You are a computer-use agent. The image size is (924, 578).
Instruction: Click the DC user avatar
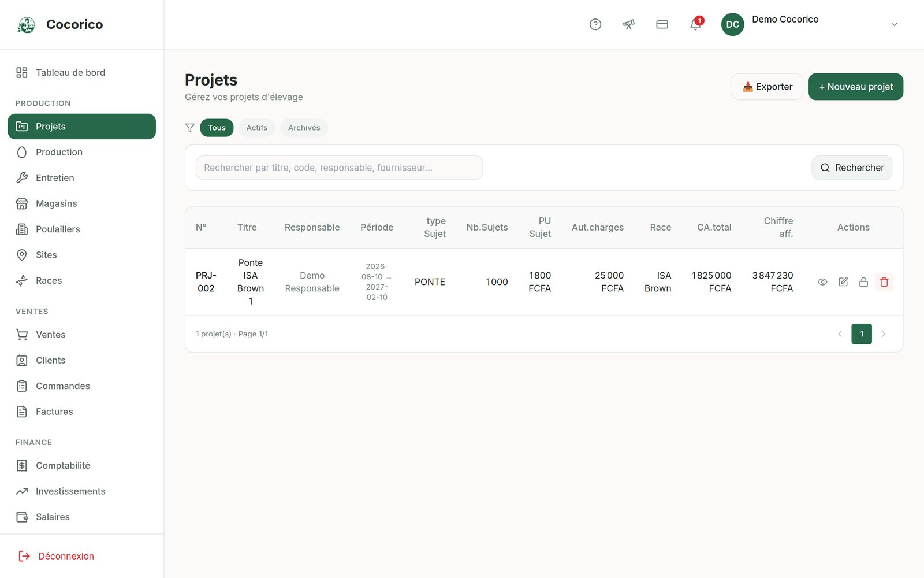coord(732,24)
